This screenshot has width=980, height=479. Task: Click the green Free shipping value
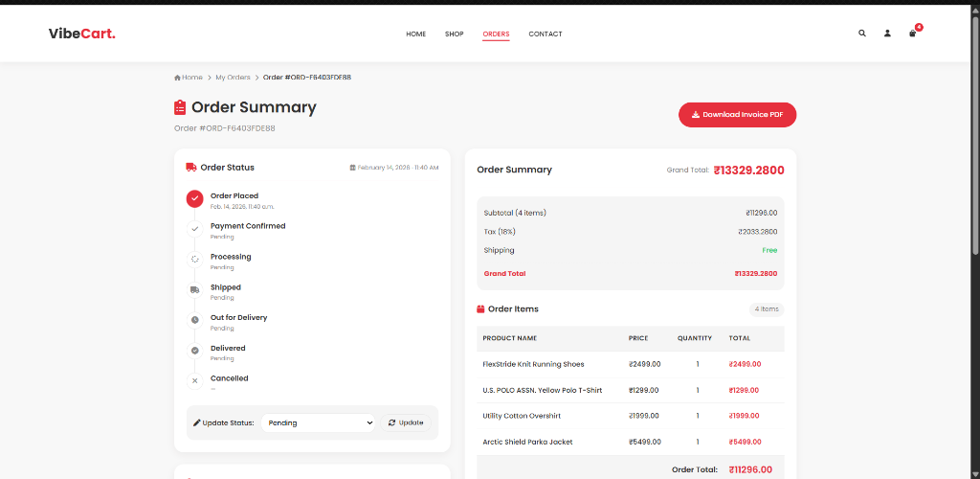[x=769, y=250]
